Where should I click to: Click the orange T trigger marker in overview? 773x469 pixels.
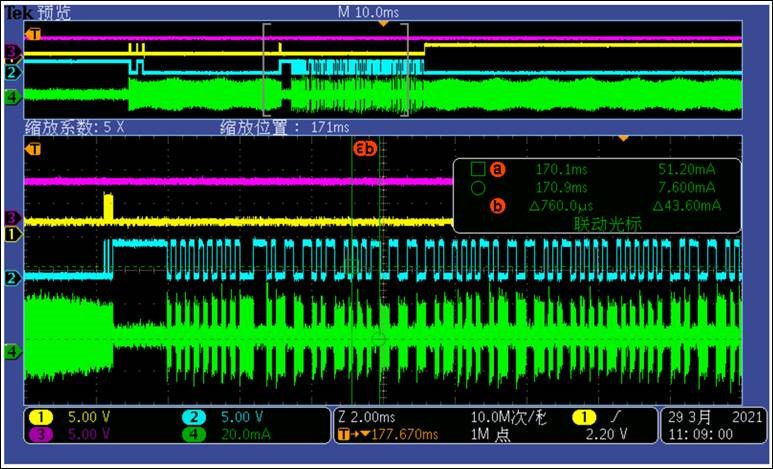(33, 34)
